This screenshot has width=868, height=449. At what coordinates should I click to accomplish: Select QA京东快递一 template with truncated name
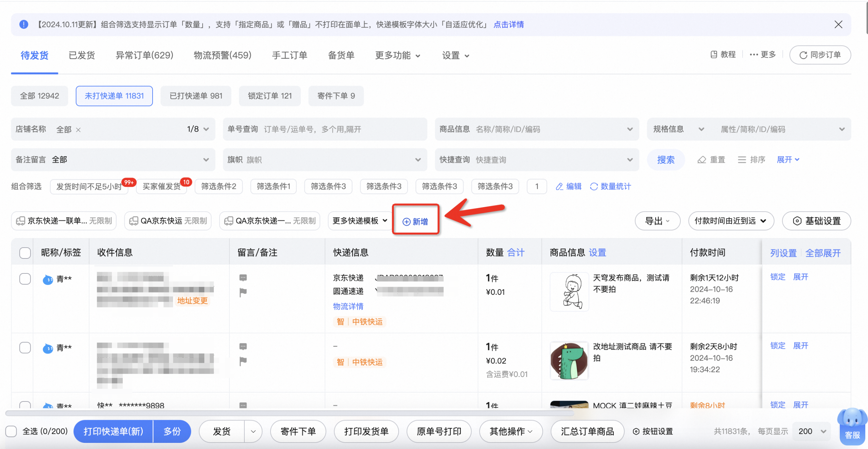coord(270,221)
